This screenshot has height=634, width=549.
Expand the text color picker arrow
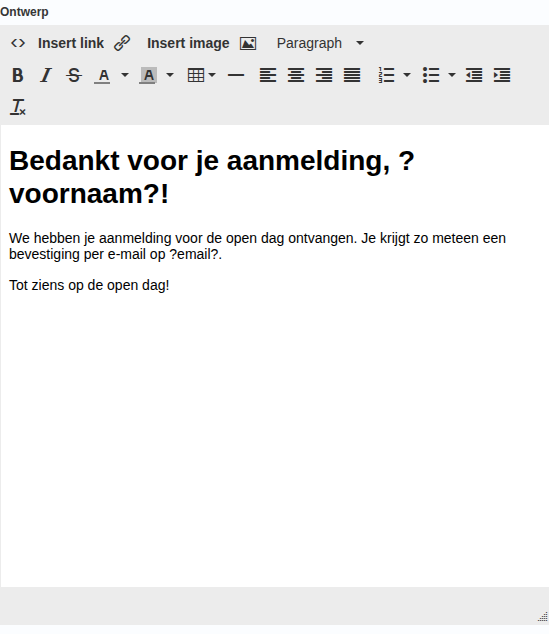coord(125,75)
